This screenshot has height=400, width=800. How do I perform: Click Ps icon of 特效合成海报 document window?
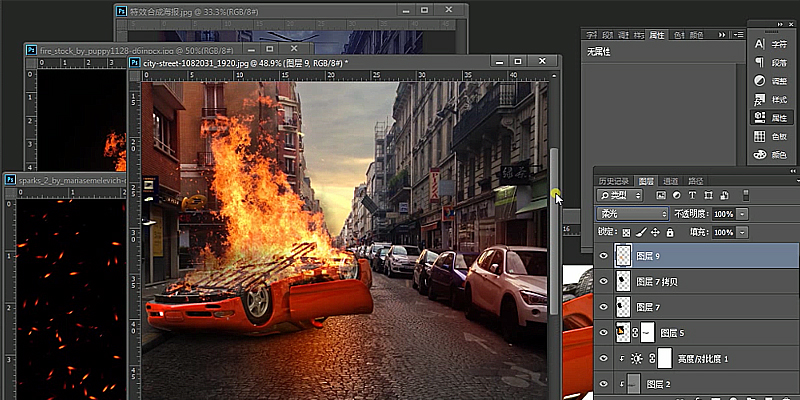pyautogui.click(x=121, y=11)
